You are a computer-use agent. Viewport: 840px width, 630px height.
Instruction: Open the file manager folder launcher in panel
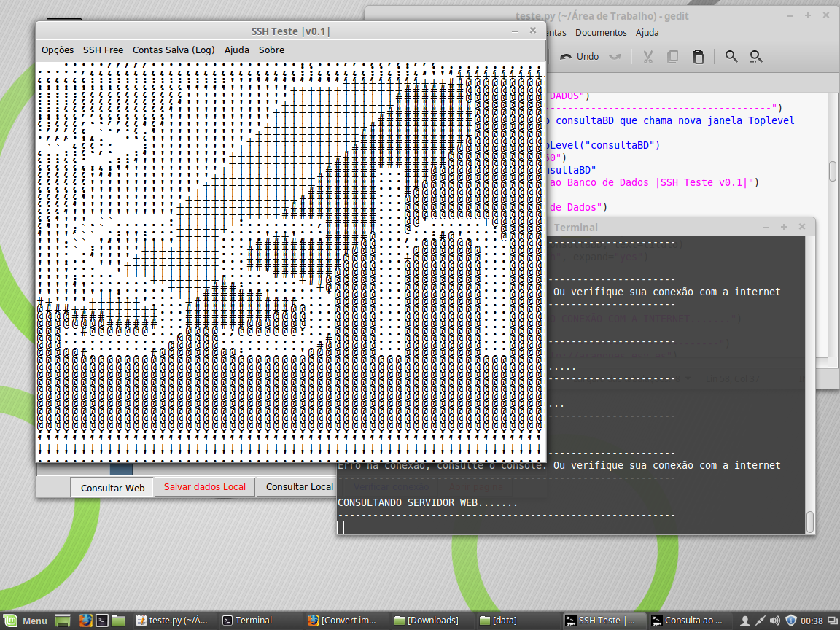119,621
